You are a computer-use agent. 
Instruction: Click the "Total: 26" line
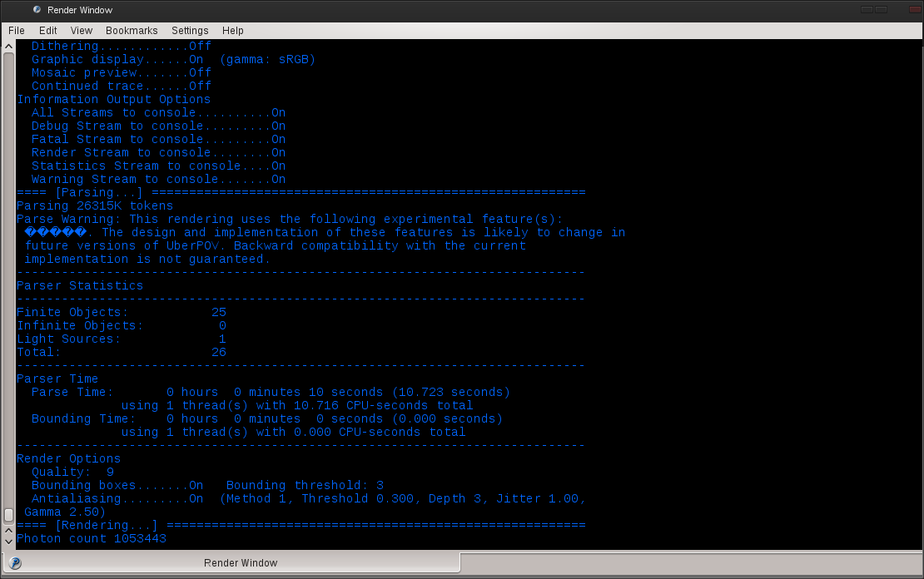tap(122, 352)
